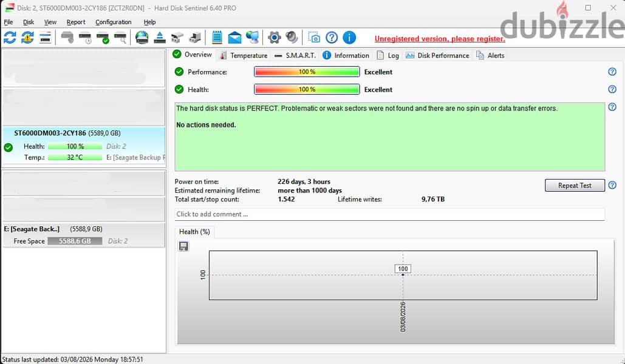Image resolution: width=625 pixels, height=364 pixels.
Task: Open the File menu
Action: (9, 22)
